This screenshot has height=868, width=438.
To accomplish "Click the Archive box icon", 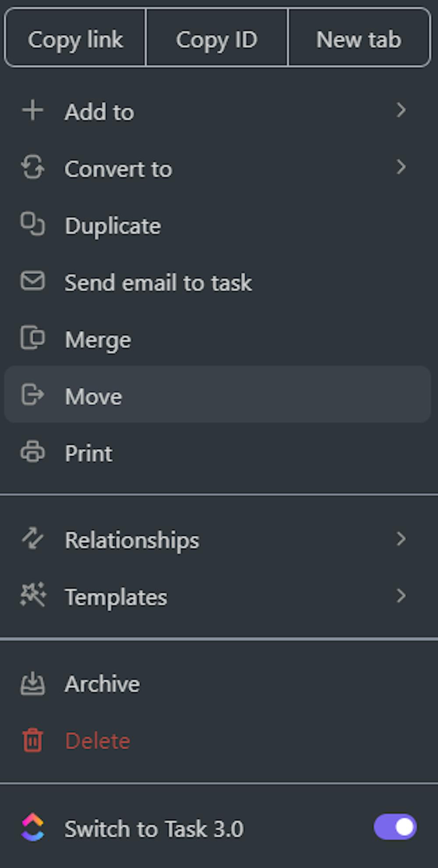I will pos(33,684).
